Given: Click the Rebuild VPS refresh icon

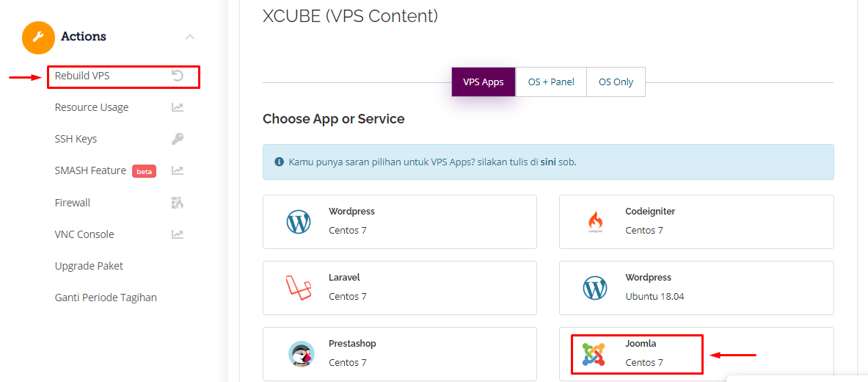Looking at the screenshot, I should [x=177, y=76].
